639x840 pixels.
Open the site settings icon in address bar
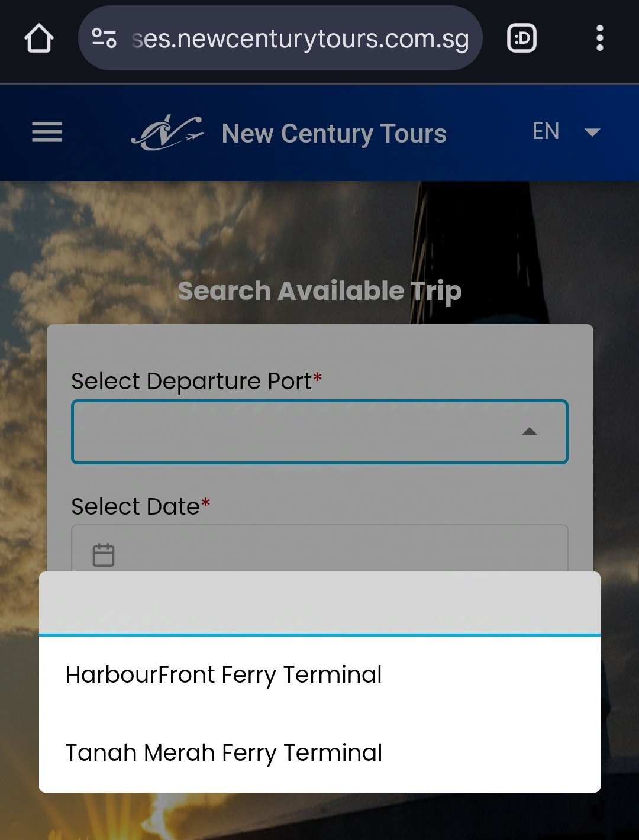click(x=104, y=38)
